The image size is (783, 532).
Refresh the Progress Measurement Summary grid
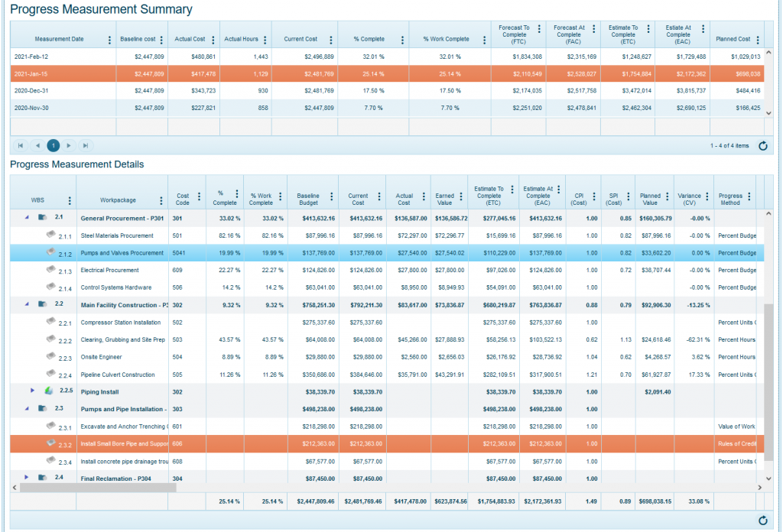tap(762, 145)
